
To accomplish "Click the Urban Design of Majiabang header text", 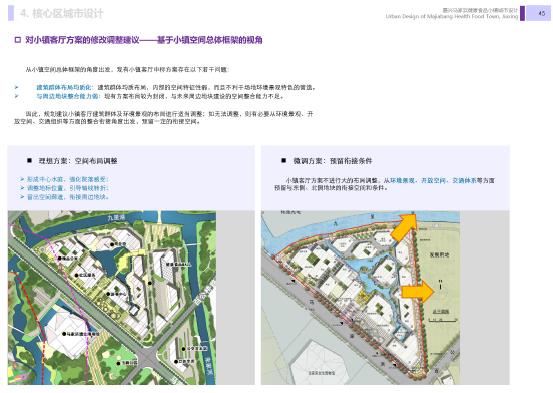I will (452, 16).
